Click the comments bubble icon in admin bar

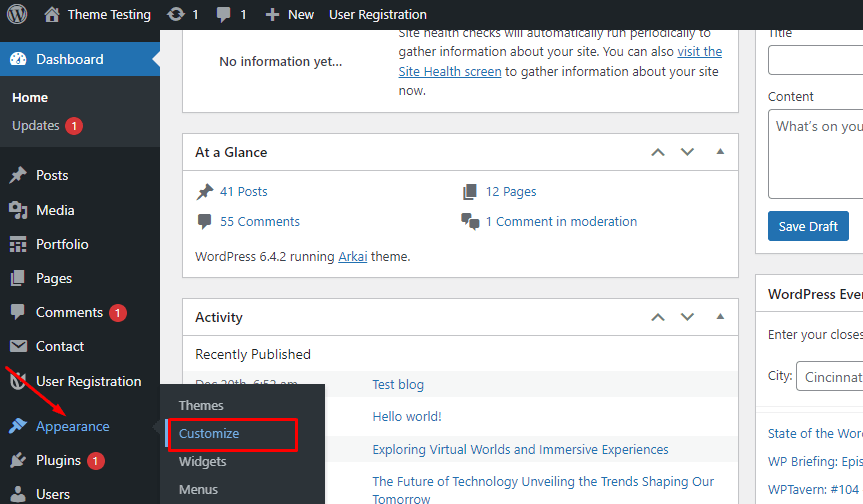225,14
